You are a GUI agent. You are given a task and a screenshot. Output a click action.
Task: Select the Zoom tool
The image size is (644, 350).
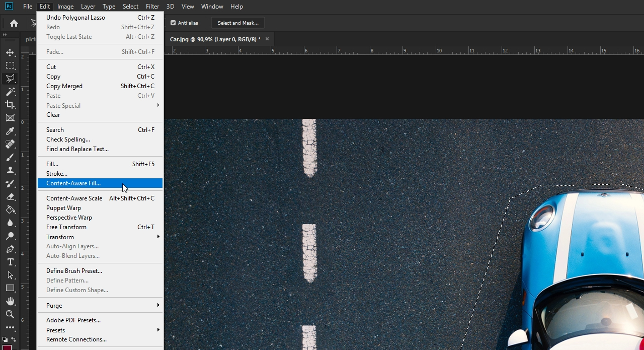pos(10,314)
